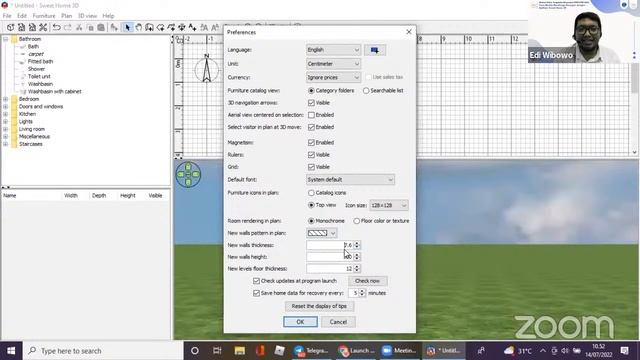Switch to Zoom Meeting in the taskbar
640x360 pixels.
click(x=398, y=351)
